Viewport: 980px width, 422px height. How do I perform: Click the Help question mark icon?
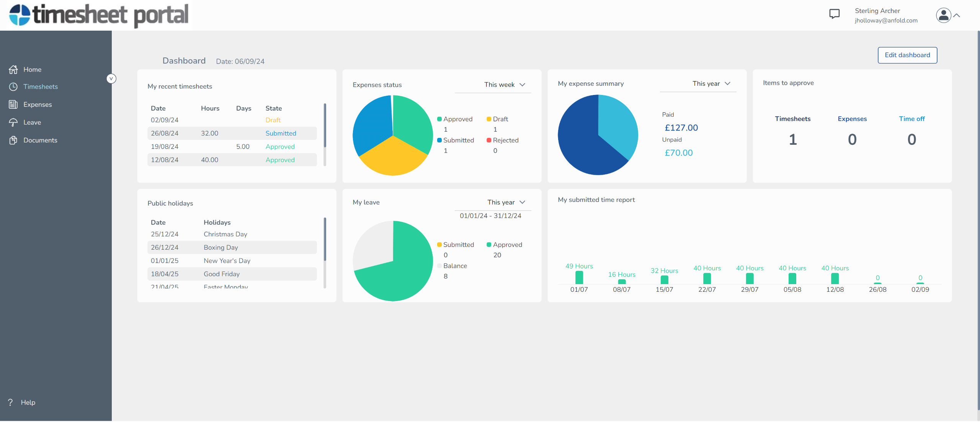10,402
